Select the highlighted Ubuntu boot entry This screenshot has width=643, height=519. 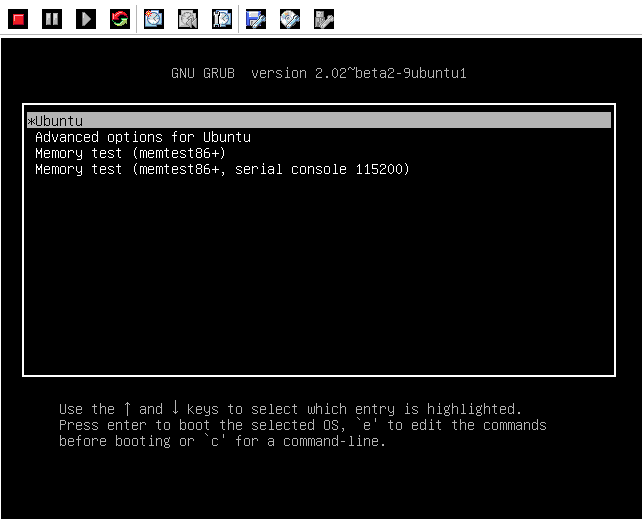tap(319, 121)
